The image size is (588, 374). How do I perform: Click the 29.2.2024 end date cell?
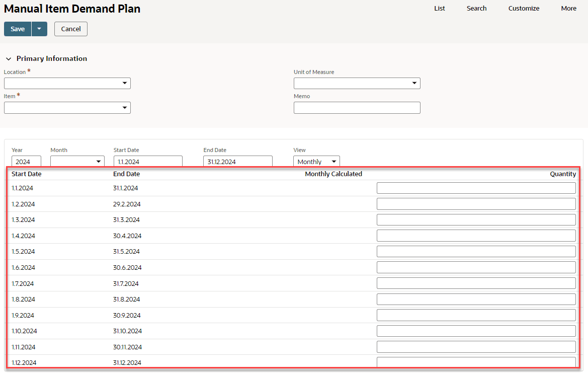(x=127, y=204)
